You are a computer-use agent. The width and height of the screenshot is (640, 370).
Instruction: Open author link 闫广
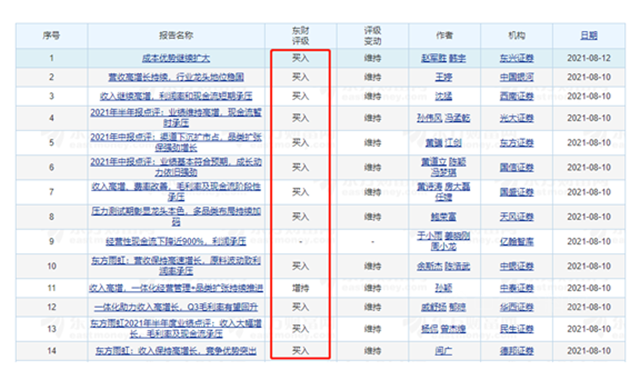(444, 351)
